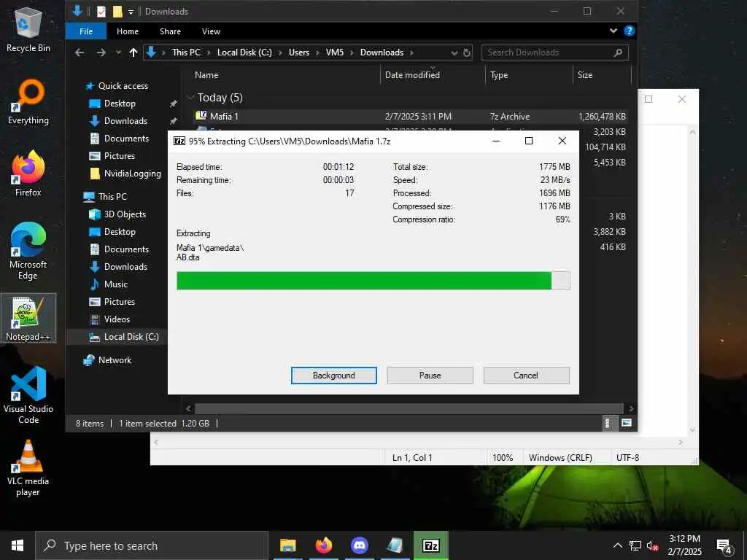Go forward in File Explorer
The width and height of the screenshot is (747, 560).
coord(101,52)
